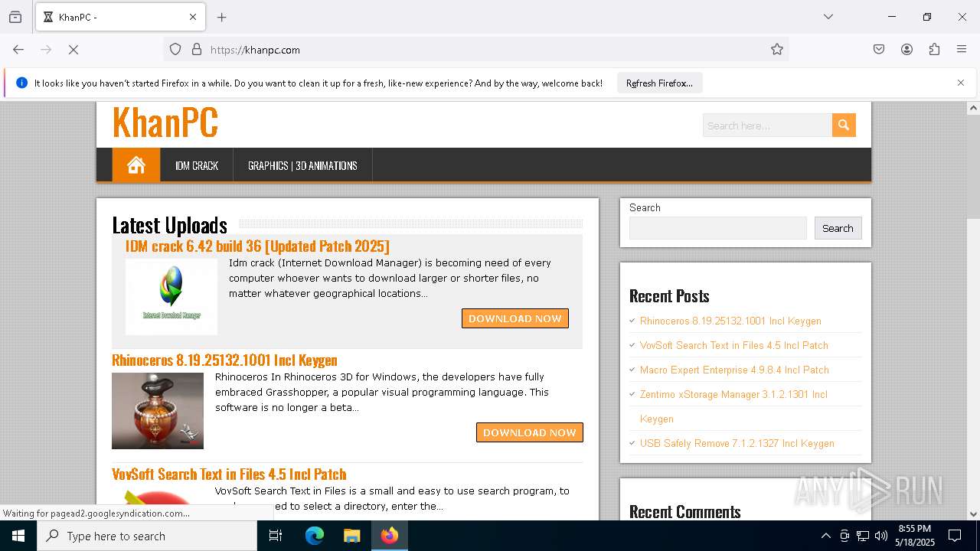The width and height of the screenshot is (980, 551).
Task: Click the Latest Uploads heading
Action: tap(169, 225)
